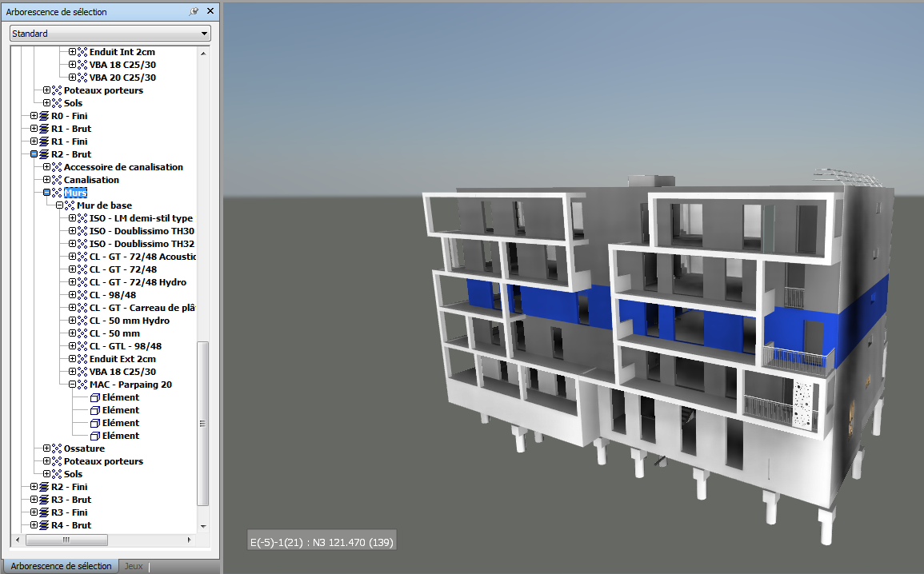
Task: Select Enduit Ext 2cm in tree
Action: pos(122,359)
